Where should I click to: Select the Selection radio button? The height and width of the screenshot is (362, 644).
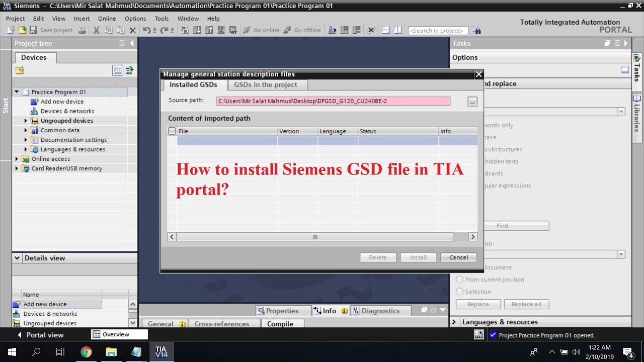459,292
